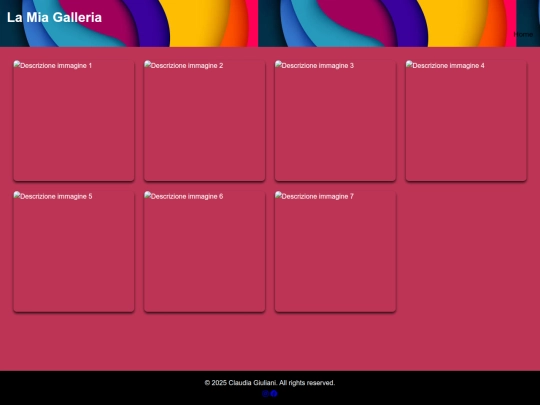The width and height of the screenshot is (540, 405).
Task: Open the Descrizione immagine 2 gallery card
Action: (205, 121)
